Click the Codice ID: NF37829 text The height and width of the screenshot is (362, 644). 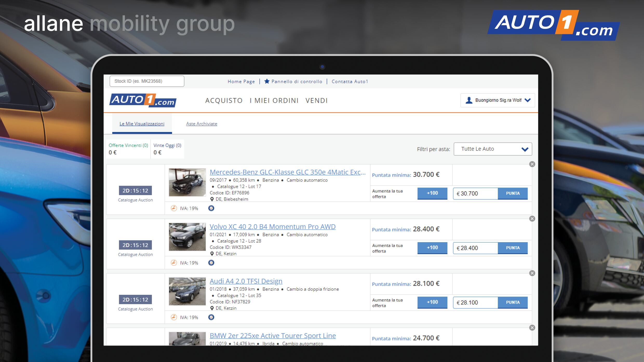point(230,302)
